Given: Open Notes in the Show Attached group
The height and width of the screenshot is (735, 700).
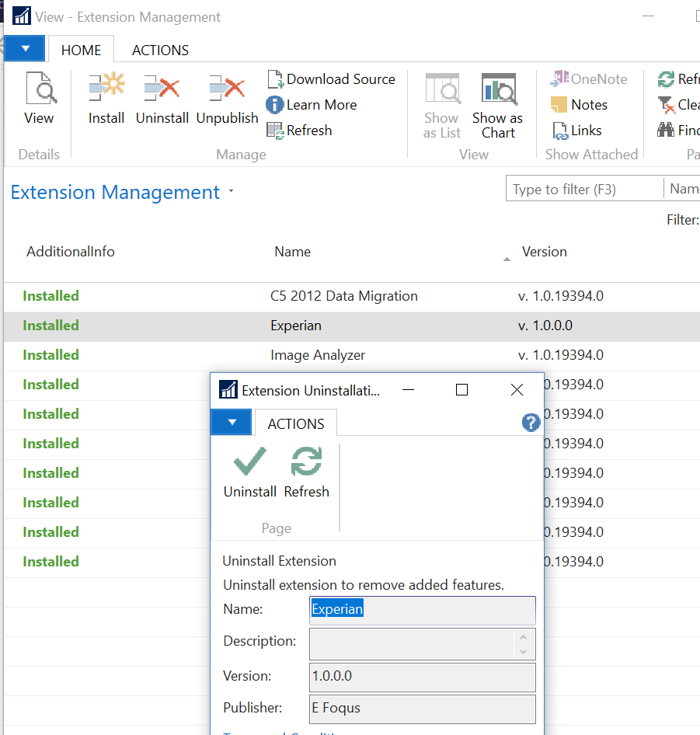Looking at the screenshot, I should [579, 105].
